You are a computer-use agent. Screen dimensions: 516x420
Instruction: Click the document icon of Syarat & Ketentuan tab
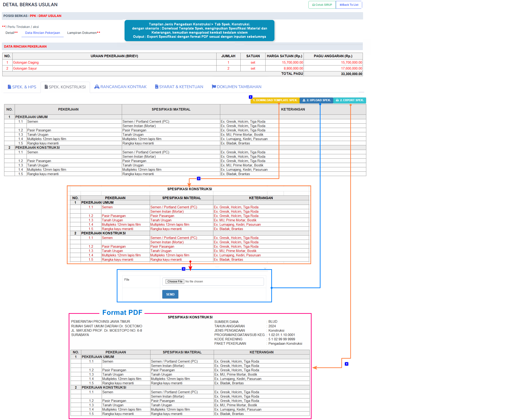[x=157, y=87]
